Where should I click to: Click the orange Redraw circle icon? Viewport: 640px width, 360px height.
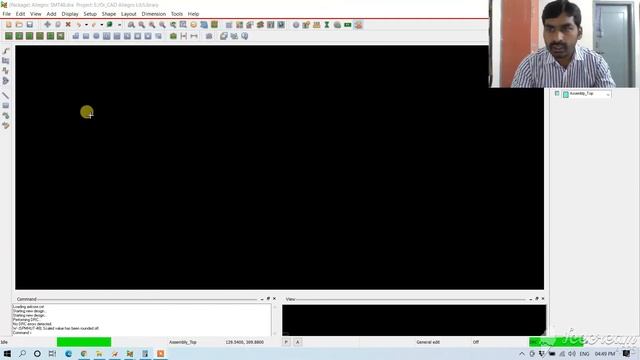pyautogui.click(x=193, y=25)
